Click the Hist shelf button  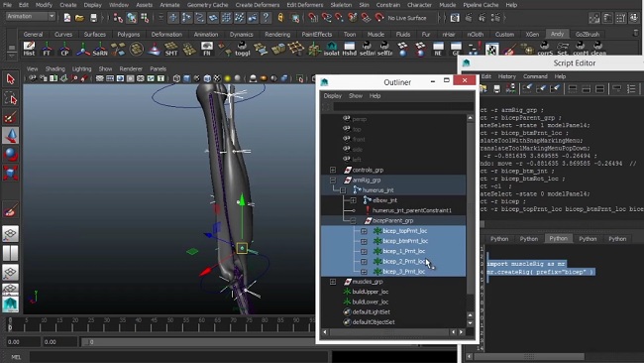(29, 49)
